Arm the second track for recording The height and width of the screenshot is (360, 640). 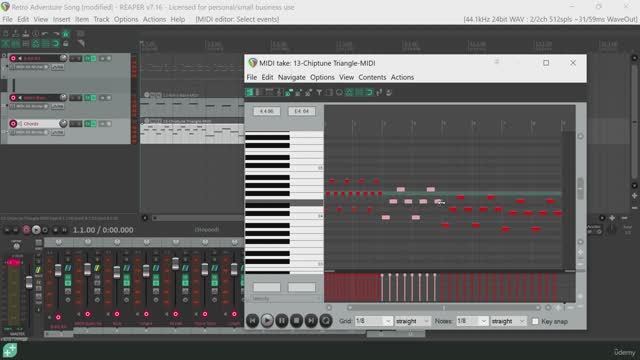coord(13,98)
